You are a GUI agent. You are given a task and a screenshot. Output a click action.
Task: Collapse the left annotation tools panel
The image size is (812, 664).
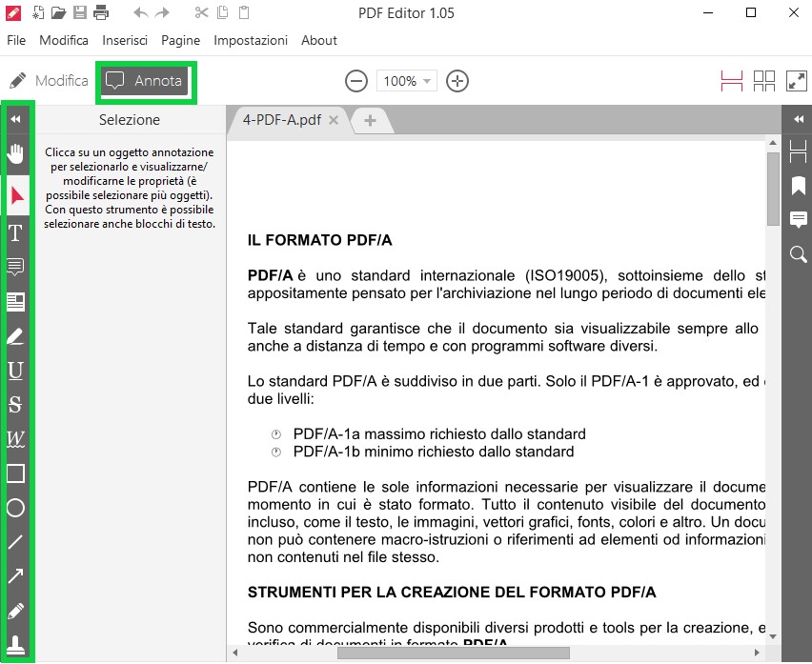(15, 119)
